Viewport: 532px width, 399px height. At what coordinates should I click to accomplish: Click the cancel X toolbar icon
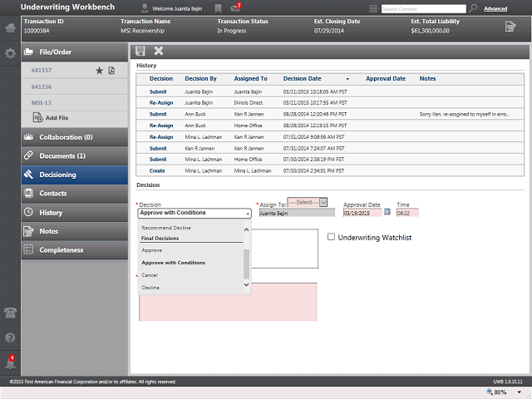pyautogui.click(x=159, y=51)
